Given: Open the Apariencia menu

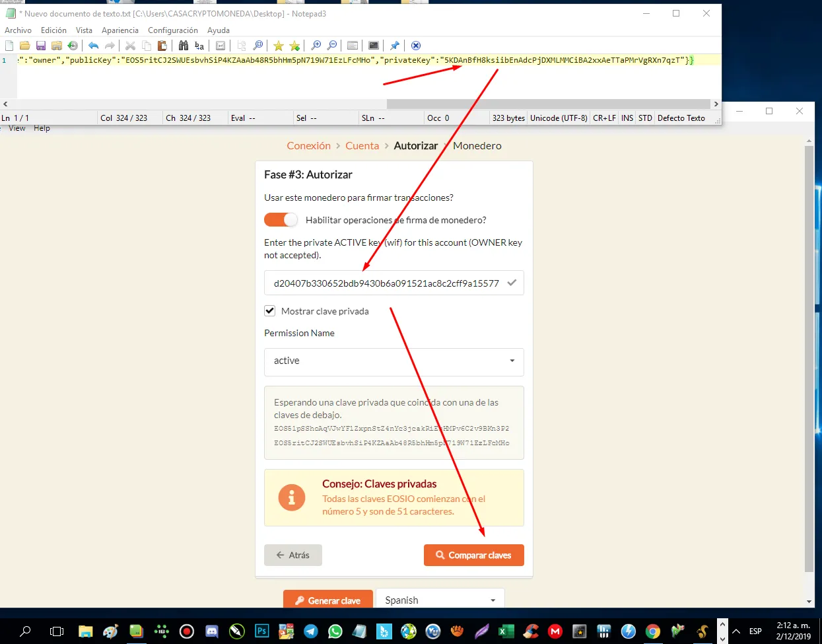Looking at the screenshot, I should pyautogui.click(x=120, y=30).
